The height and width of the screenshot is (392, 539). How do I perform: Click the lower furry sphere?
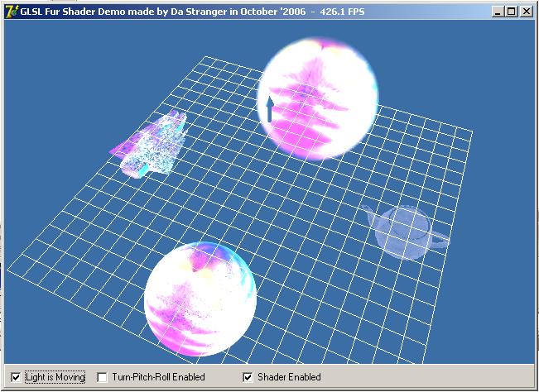[x=200, y=299]
